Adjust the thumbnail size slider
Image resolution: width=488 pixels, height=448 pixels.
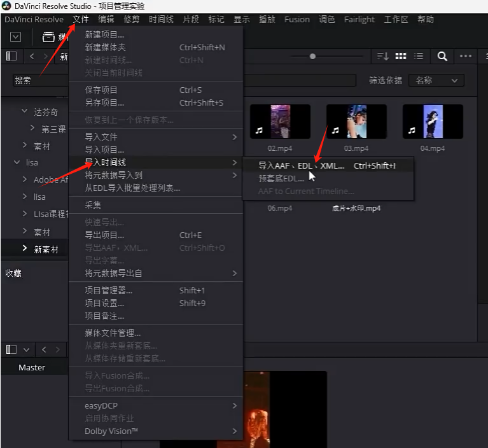pyautogui.click(x=313, y=57)
